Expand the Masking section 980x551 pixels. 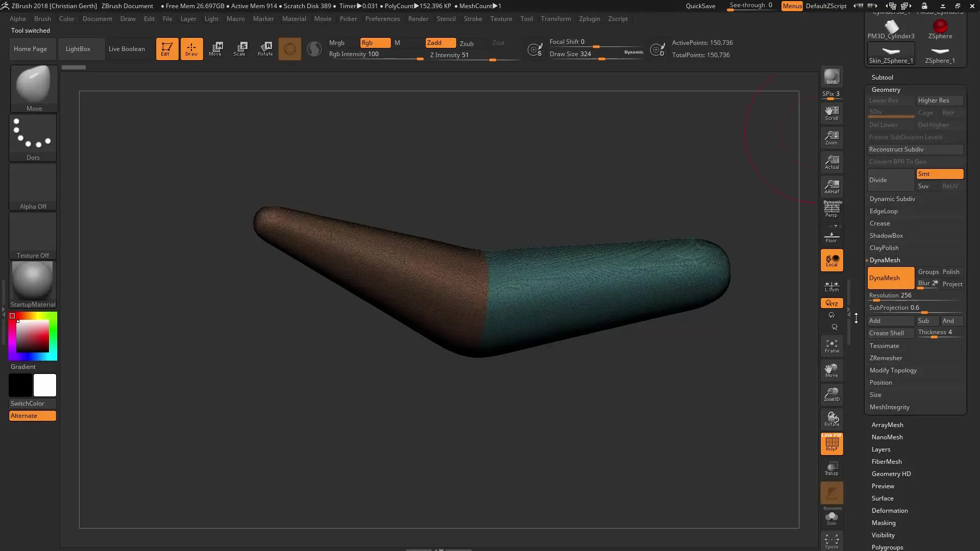click(x=883, y=523)
